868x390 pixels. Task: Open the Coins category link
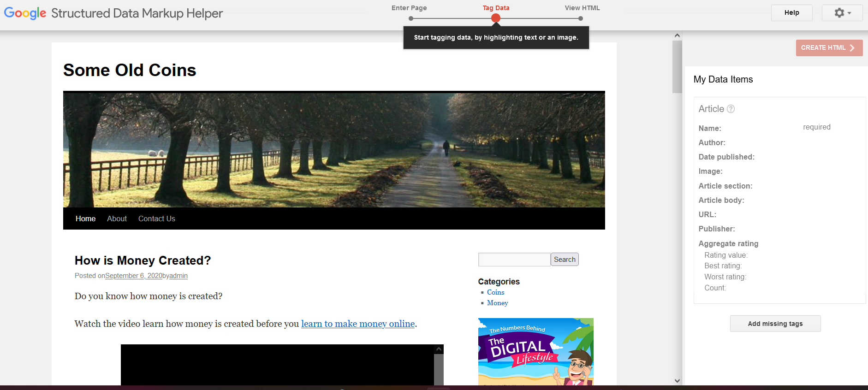tap(495, 292)
